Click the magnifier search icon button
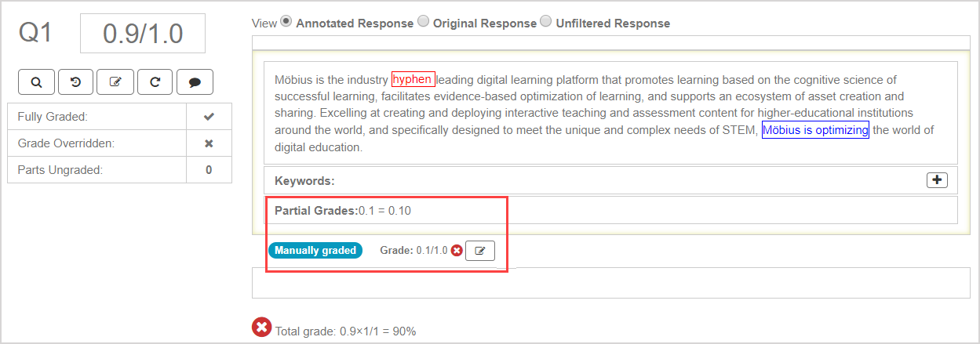The image size is (980, 344). pyautogui.click(x=36, y=81)
